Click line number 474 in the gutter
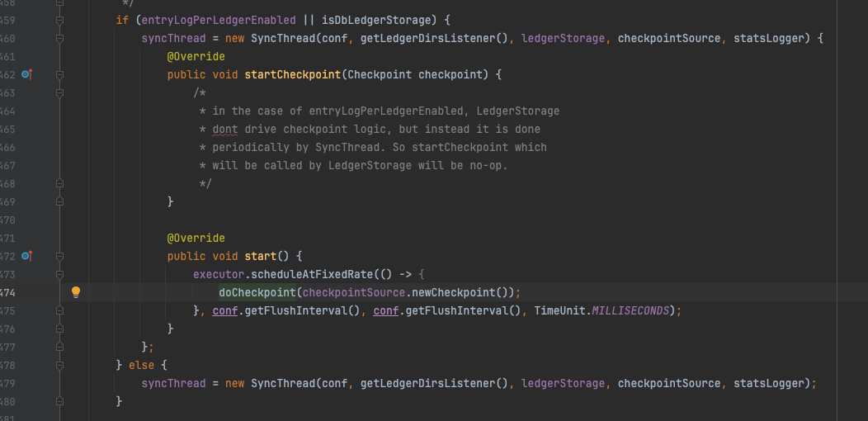 click(x=7, y=292)
